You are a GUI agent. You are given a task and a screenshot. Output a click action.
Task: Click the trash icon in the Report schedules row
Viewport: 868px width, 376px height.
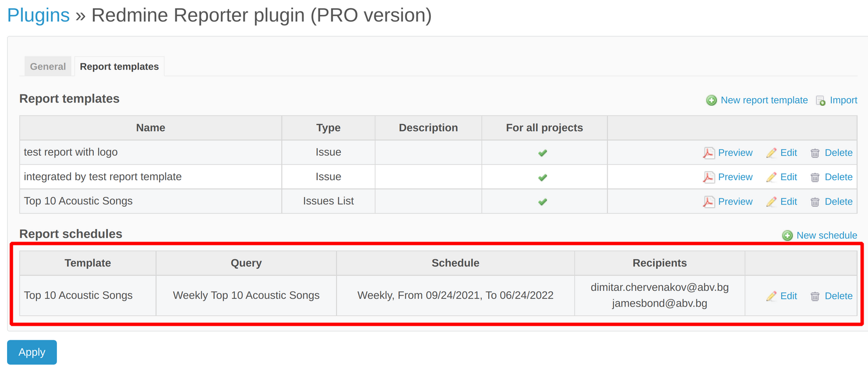pos(815,296)
